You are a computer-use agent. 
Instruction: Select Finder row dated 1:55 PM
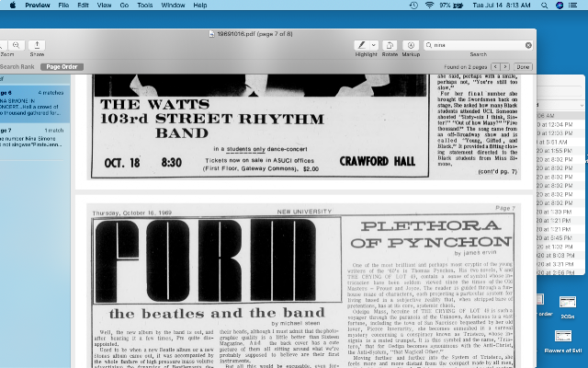click(x=560, y=151)
